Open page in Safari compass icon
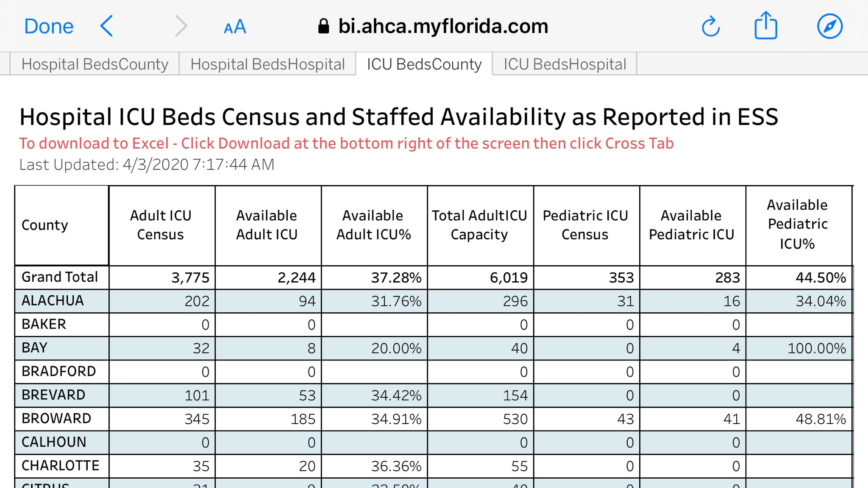The width and height of the screenshot is (868, 488). (829, 26)
